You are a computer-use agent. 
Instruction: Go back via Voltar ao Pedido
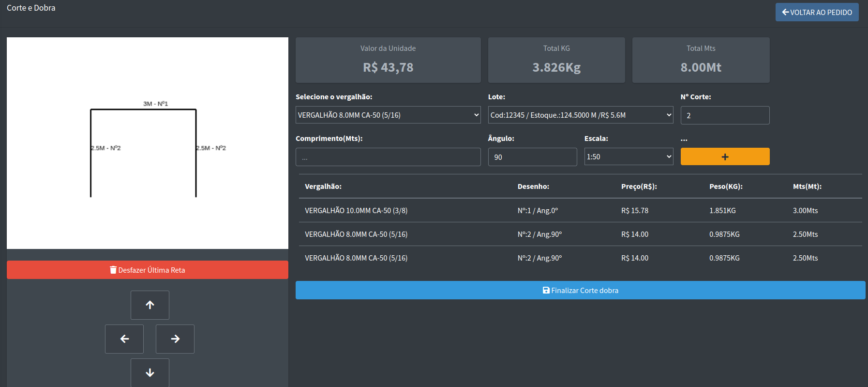[817, 12]
